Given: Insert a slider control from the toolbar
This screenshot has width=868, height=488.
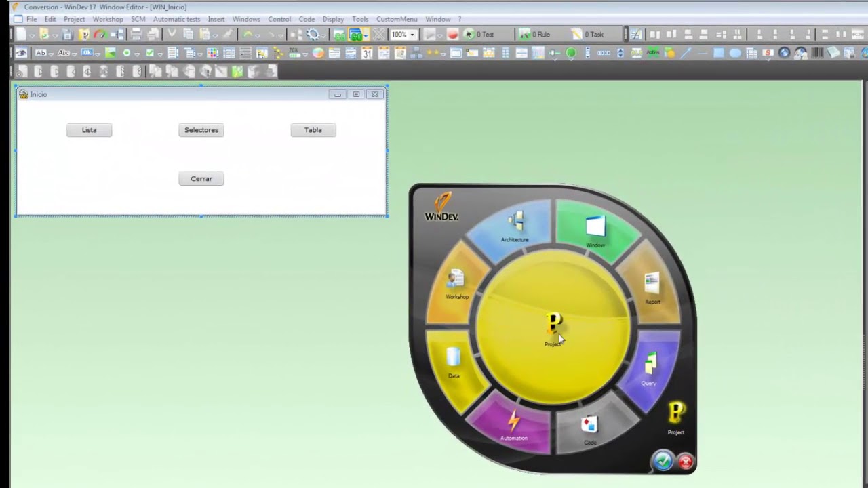Looking at the screenshot, I should click(555, 52).
